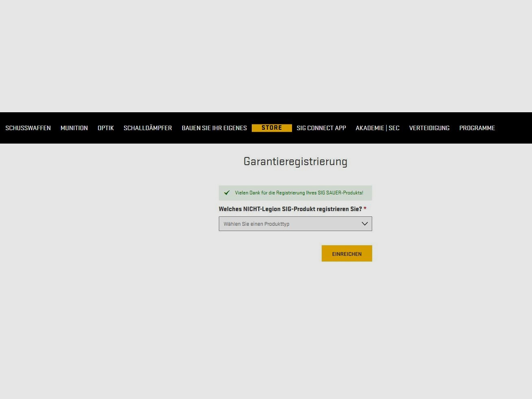This screenshot has width=532, height=399.
Task: Click the 'Wählen Sie einen Produkttyp' placeholder
Action: (256, 224)
